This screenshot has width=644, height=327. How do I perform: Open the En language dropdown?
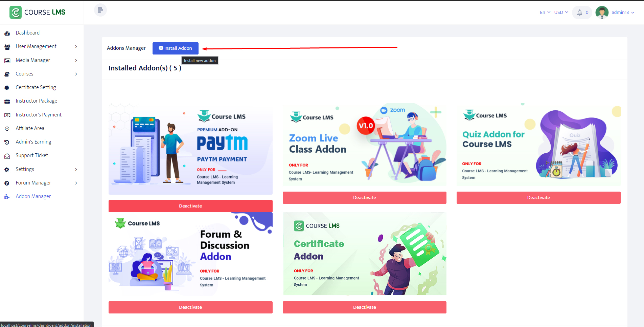coord(545,13)
